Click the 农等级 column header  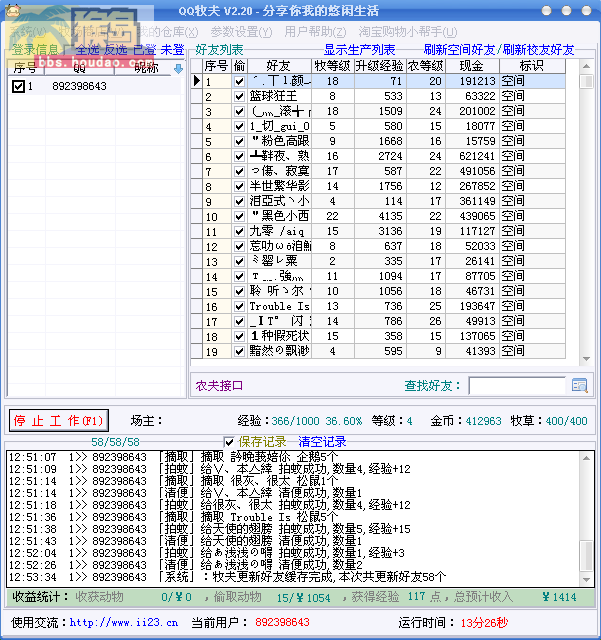click(x=425, y=66)
